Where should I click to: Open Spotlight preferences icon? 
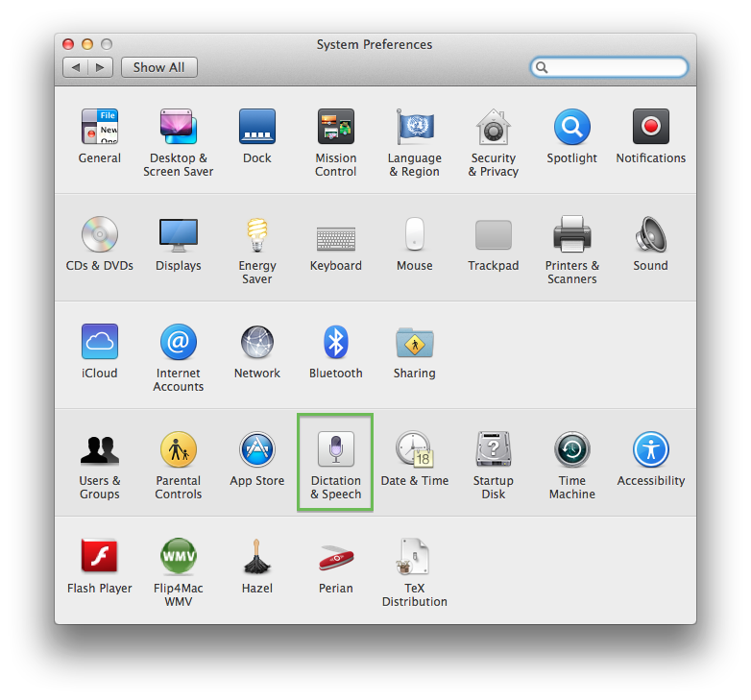point(571,127)
